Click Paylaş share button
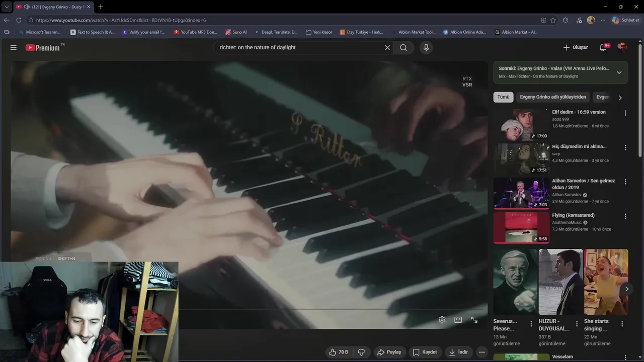The height and width of the screenshot is (362, 644). pos(389,352)
